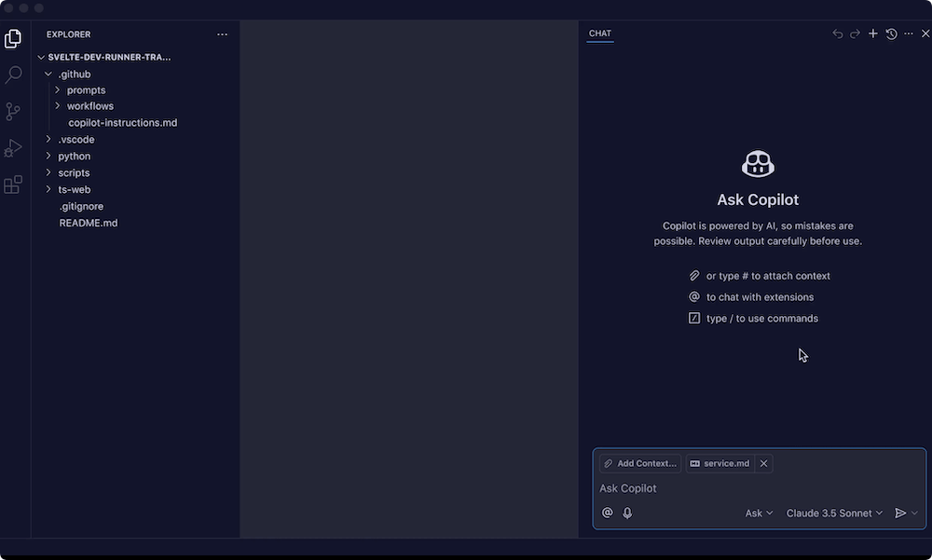This screenshot has width=932, height=560.
Task: Click the slash commands hint icon
Action: coord(693,318)
